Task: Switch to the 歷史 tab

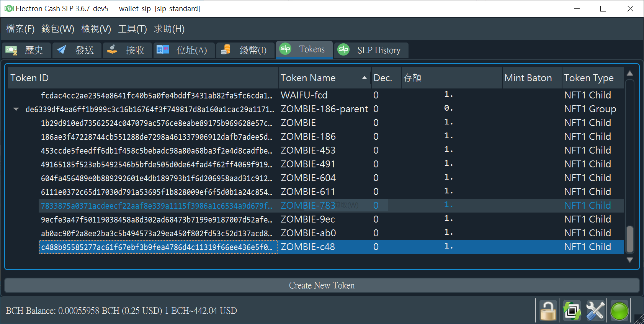Action: pos(26,50)
